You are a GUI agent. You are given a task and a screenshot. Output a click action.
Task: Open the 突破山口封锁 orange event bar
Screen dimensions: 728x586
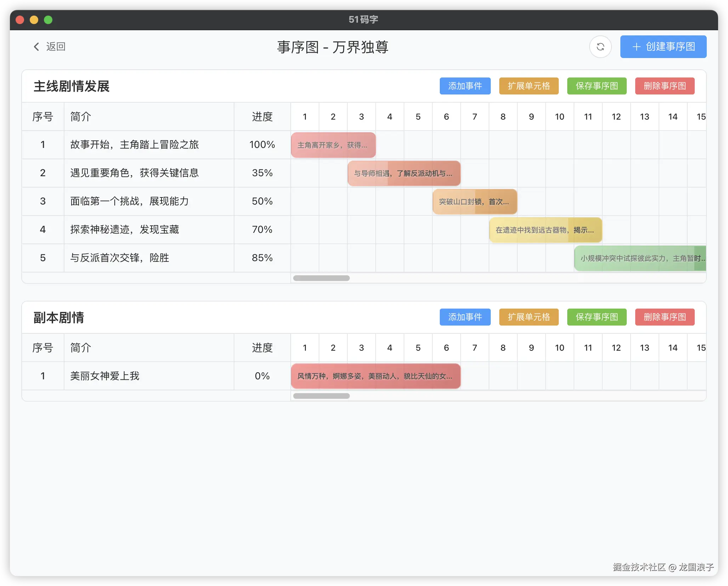coord(475,202)
